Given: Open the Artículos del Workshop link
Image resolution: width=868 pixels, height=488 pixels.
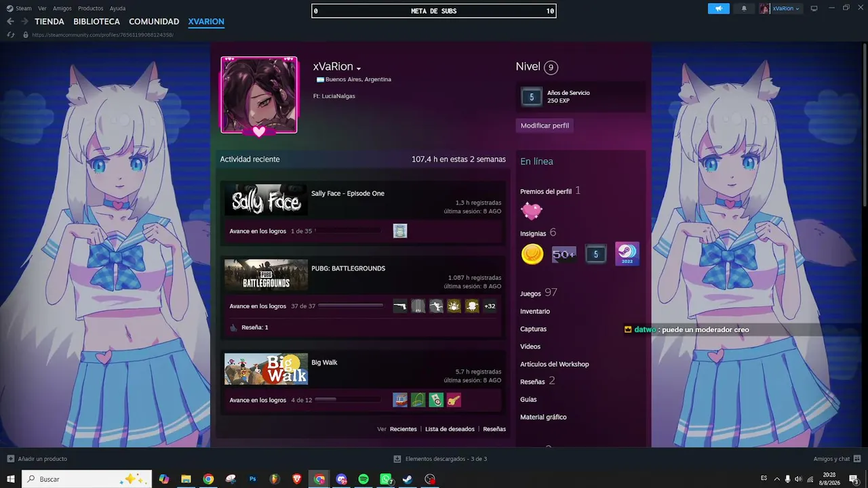Looking at the screenshot, I should pyautogui.click(x=555, y=364).
